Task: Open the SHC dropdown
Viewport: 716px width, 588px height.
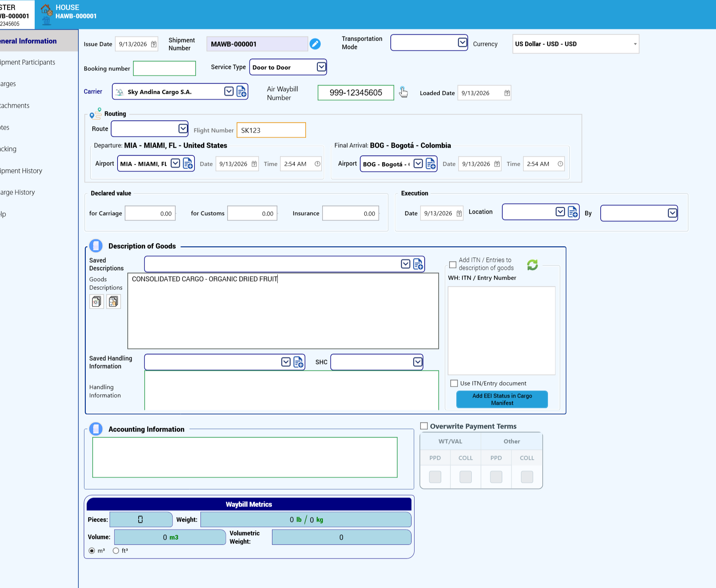Action: (x=418, y=362)
